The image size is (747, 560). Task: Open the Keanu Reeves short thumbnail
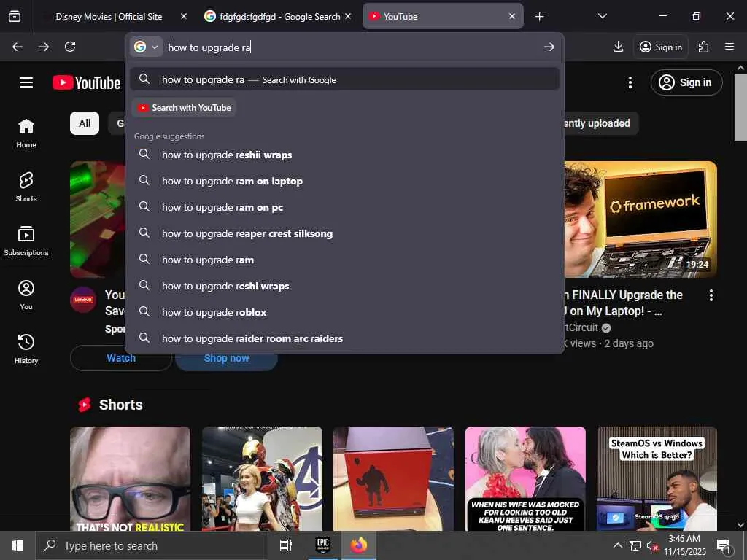coord(525,478)
